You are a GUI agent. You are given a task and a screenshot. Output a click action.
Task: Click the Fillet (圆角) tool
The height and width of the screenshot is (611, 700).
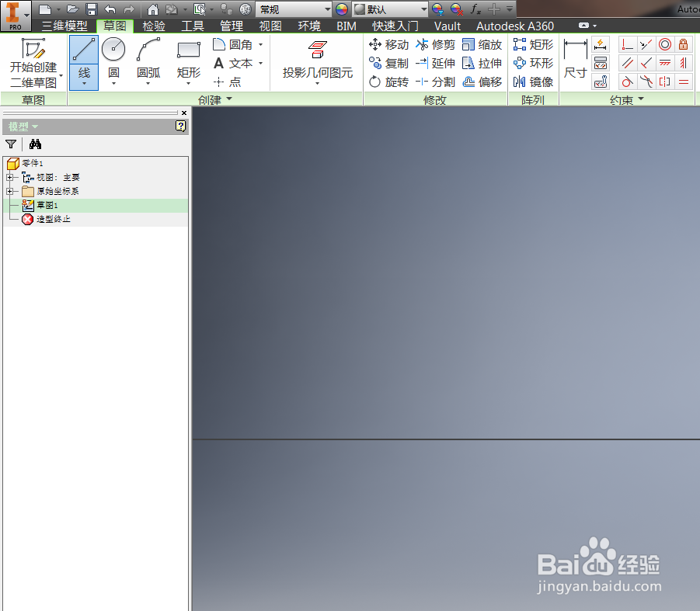232,44
